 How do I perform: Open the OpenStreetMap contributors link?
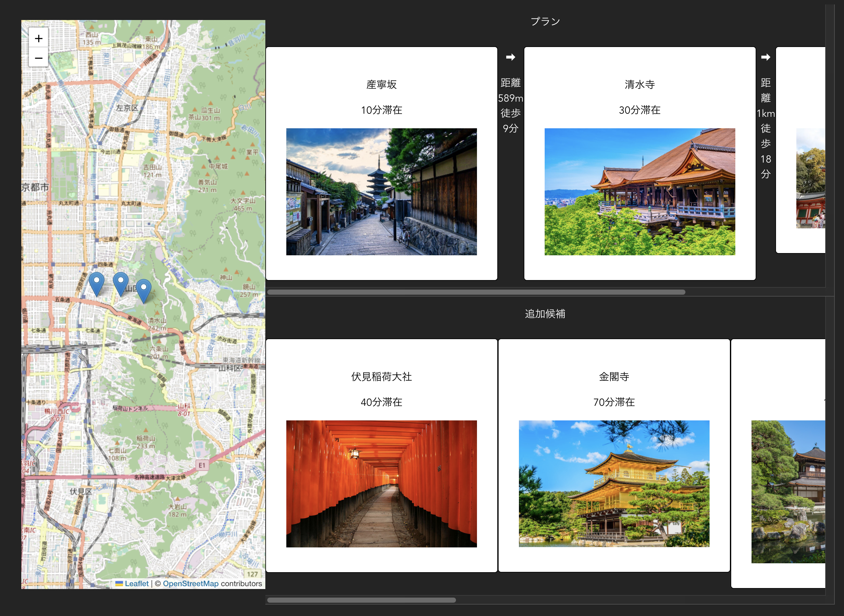point(190,584)
